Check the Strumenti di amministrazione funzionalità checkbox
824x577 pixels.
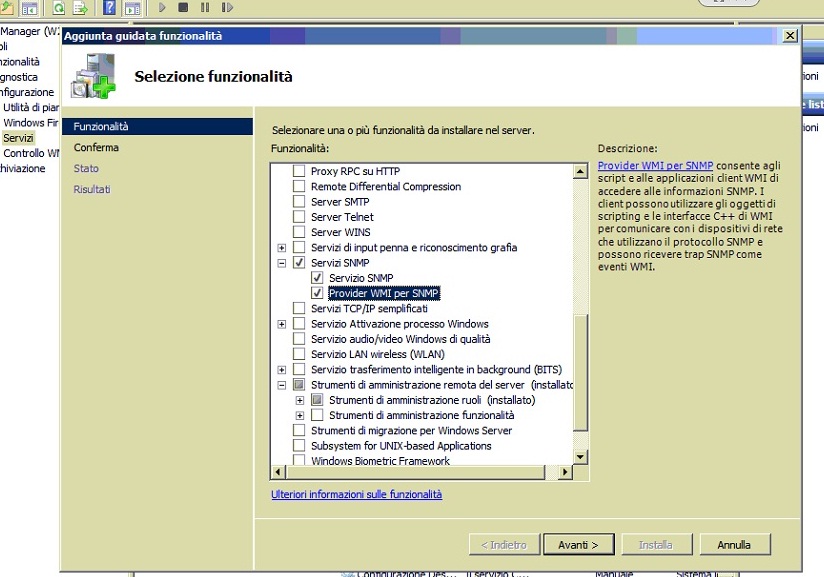(317, 415)
